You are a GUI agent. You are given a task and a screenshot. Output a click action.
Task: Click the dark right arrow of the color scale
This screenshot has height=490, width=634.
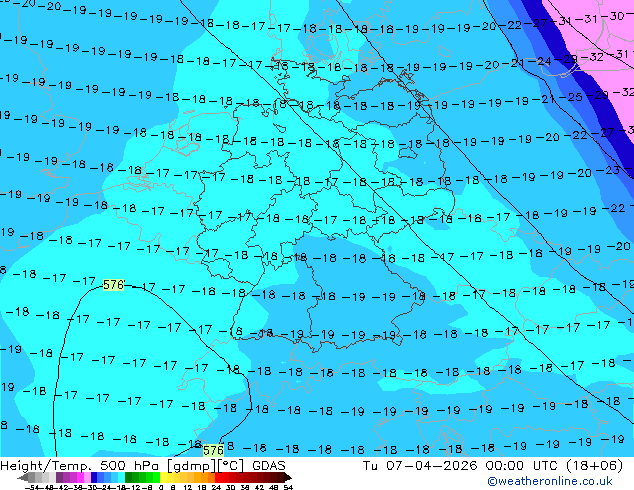pyautogui.click(x=287, y=478)
